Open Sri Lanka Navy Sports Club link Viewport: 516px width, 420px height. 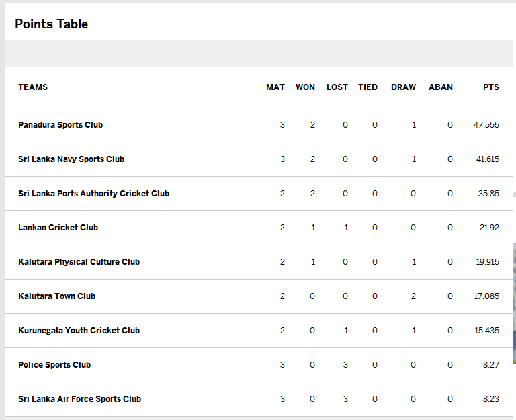click(x=71, y=159)
